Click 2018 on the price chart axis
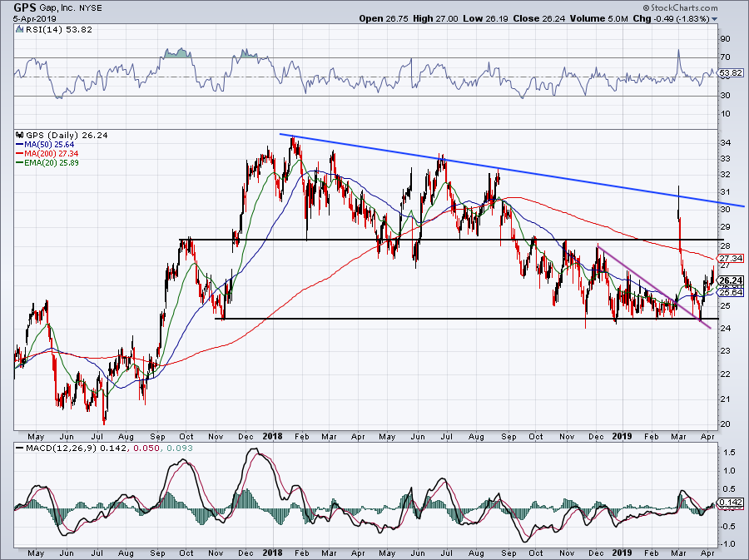Viewport: 749px width, 560px height. click(272, 436)
